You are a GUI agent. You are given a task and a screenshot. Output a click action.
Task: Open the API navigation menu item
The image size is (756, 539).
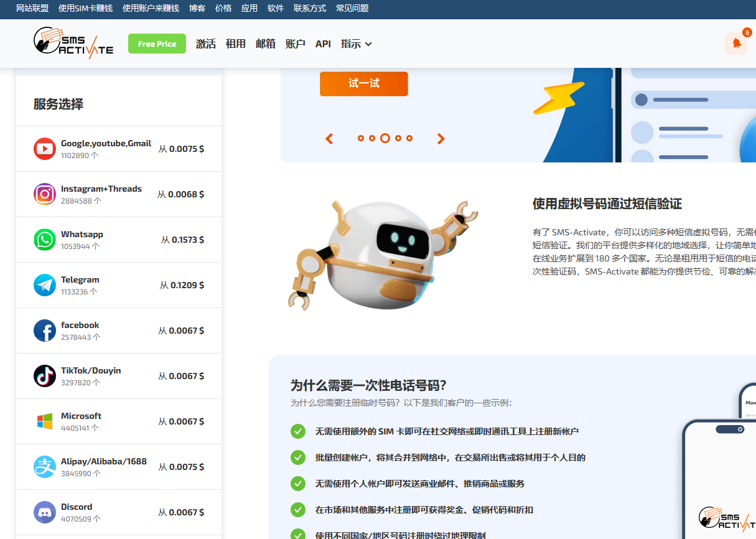[x=323, y=44]
